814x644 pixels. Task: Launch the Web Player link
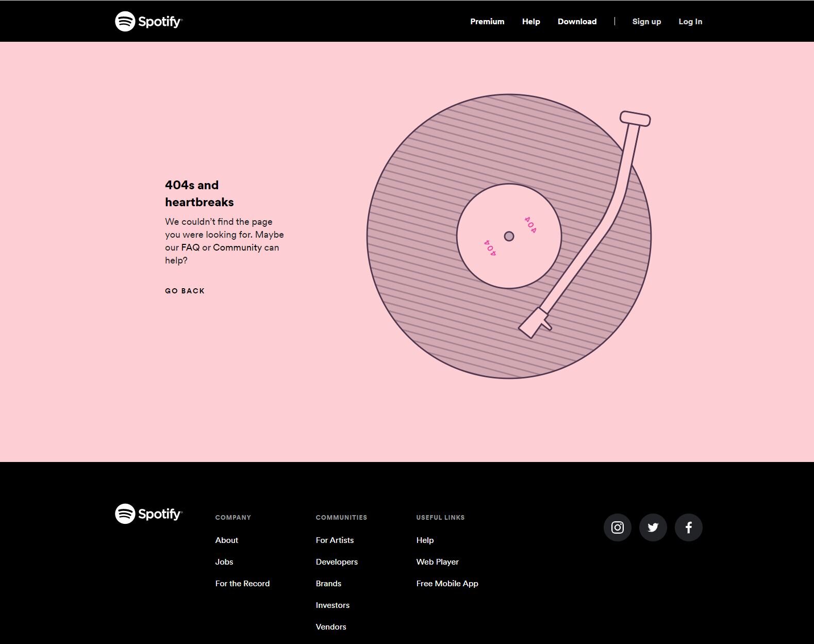click(x=437, y=562)
